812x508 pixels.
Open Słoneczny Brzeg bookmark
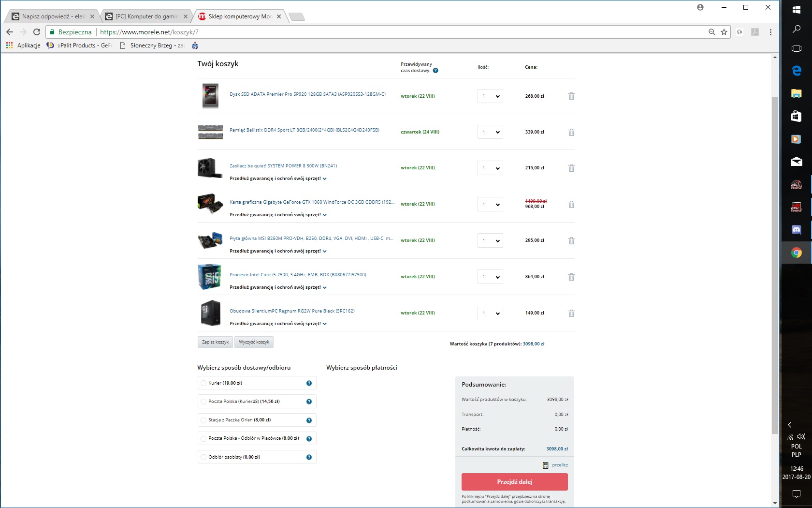tap(152, 45)
